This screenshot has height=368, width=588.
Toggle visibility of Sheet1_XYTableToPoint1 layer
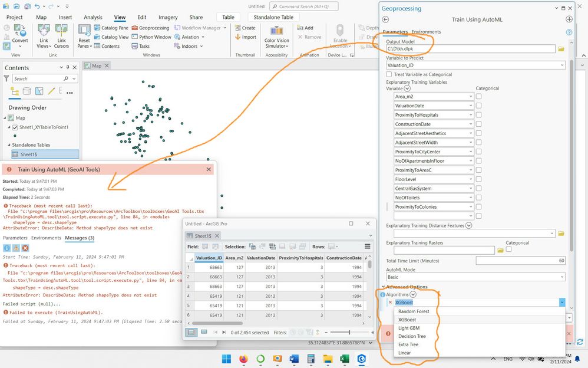point(15,127)
